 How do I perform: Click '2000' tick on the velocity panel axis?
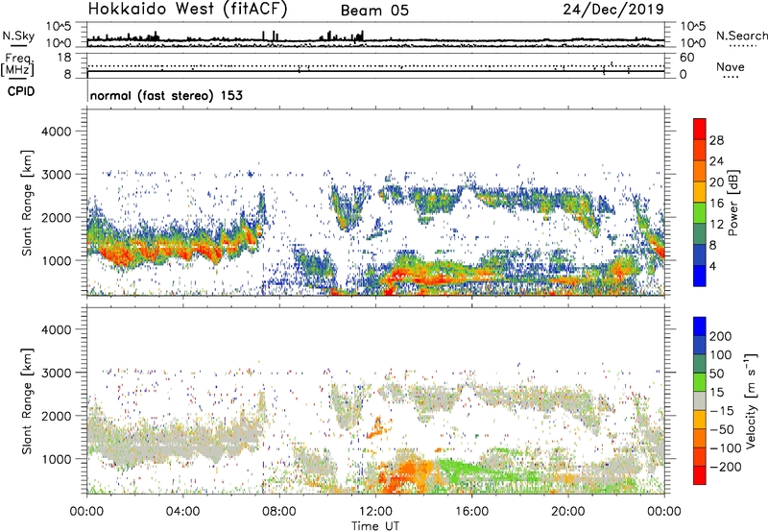coord(57,416)
